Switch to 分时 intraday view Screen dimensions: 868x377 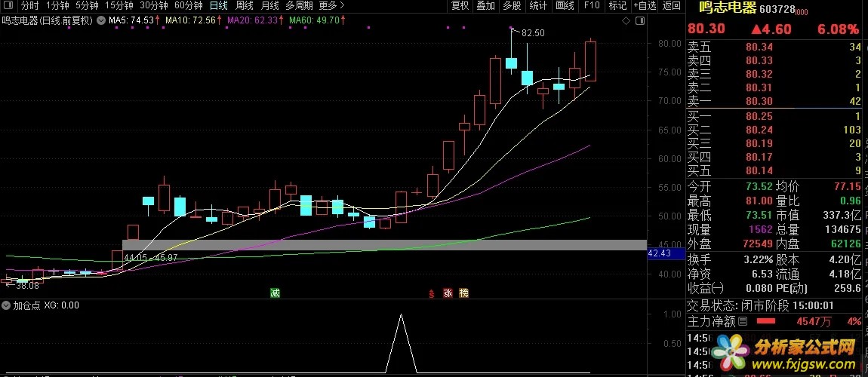tap(30, 6)
